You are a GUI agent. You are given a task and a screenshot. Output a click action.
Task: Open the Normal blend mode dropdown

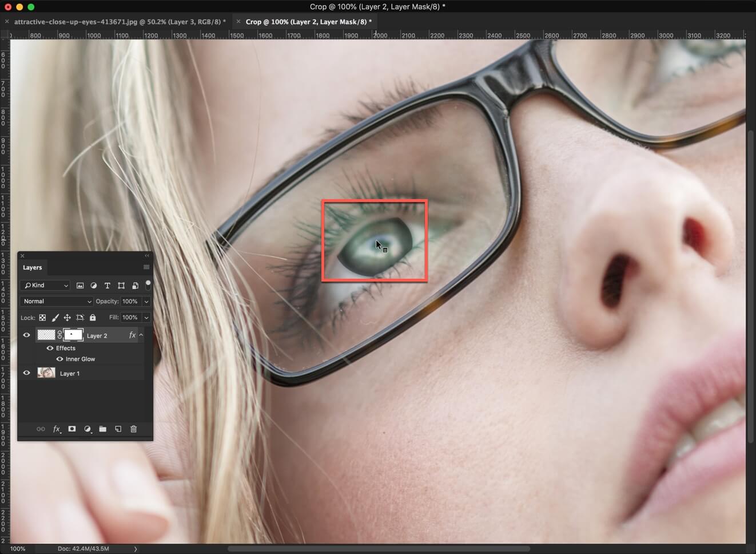[x=56, y=302]
